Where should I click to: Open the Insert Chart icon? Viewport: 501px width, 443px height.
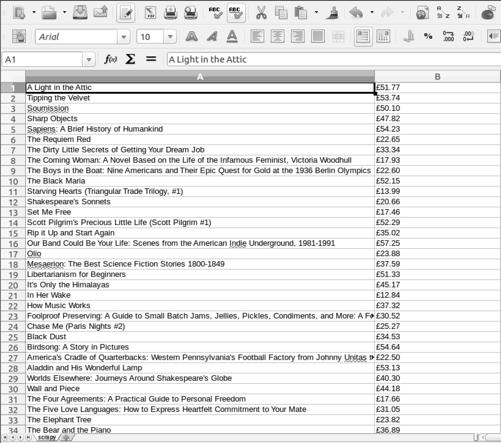pos(488,13)
